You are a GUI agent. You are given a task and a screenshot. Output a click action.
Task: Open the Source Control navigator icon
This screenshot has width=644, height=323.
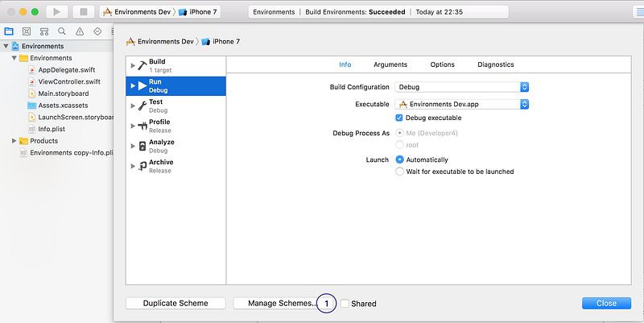(27, 31)
